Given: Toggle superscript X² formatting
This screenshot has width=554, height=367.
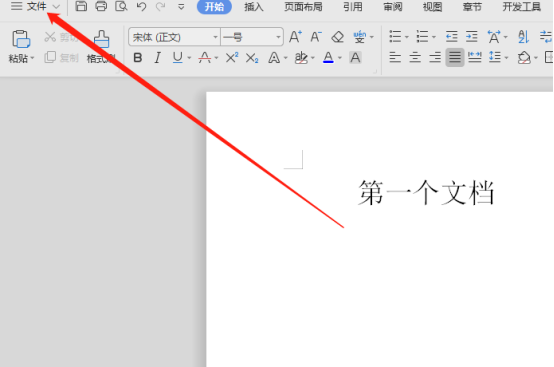Looking at the screenshot, I should coord(232,58).
